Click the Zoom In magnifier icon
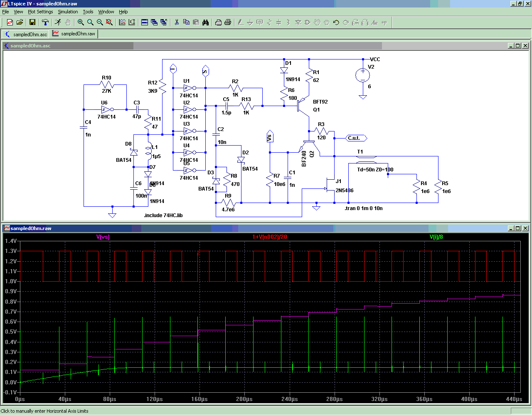Viewport: 532px width, 416px height. (x=81, y=22)
